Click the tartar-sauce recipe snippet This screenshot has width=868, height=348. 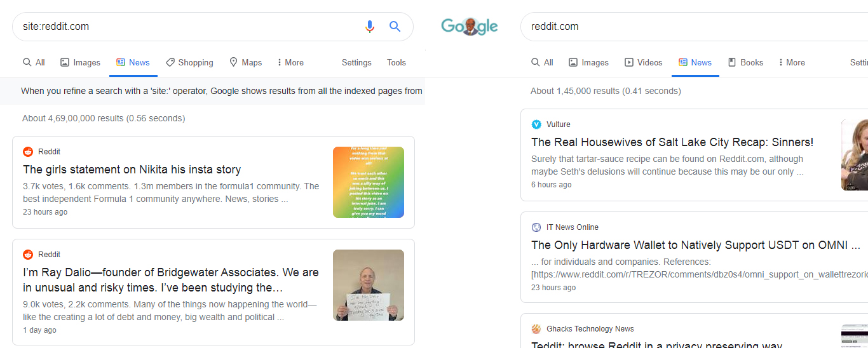click(668, 165)
